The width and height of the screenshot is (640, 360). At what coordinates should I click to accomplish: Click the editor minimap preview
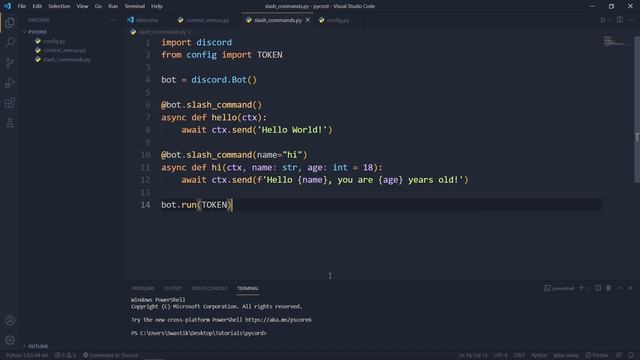[614, 41]
